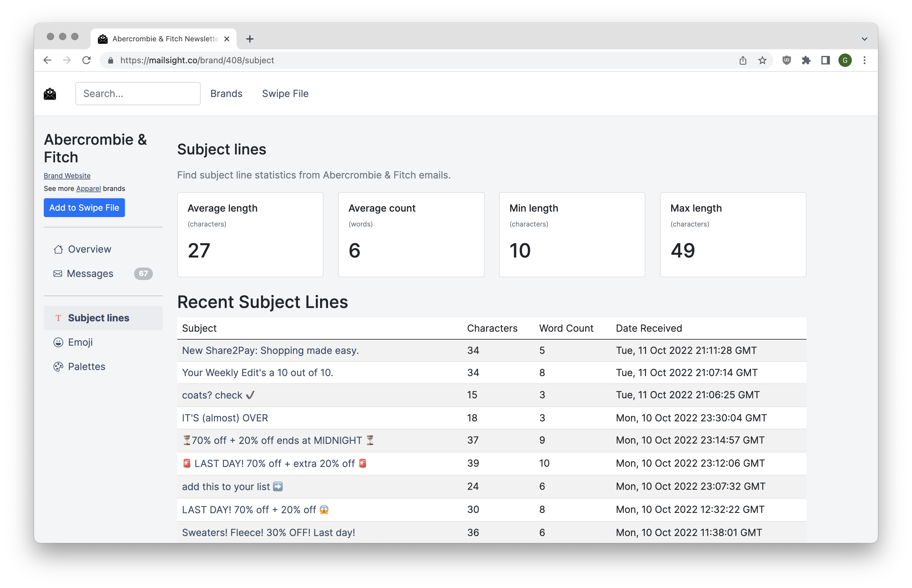Viewport: 912px width, 588px height.
Task: Open the browser three-dot menu
Action: click(864, 60)
